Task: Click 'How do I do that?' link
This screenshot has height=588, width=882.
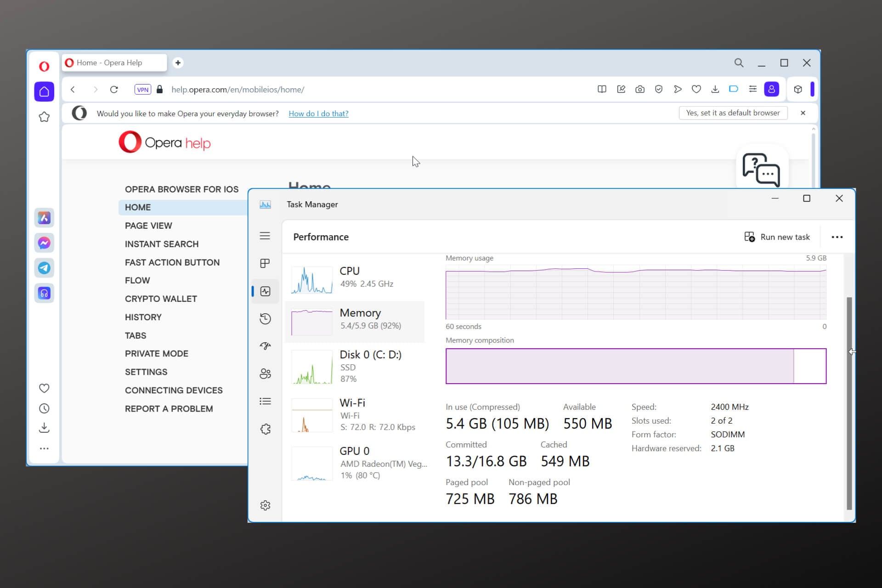Action: coord(318,113)
